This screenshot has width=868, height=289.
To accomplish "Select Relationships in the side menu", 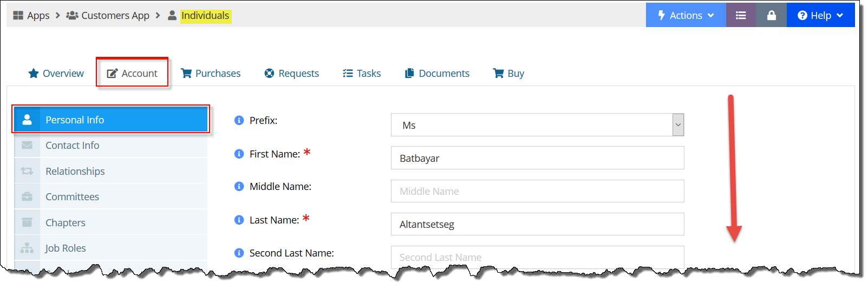I will coord(110,171).
